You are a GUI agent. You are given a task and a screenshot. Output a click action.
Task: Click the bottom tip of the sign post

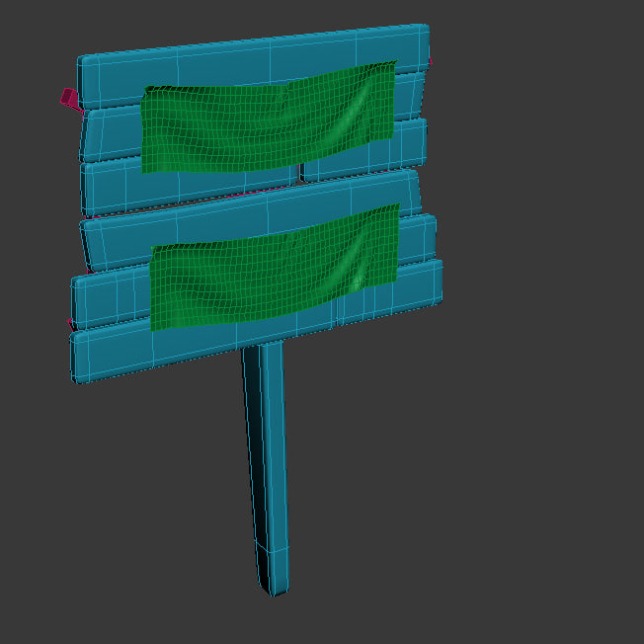pyautogui.click(x=276, y=589)
